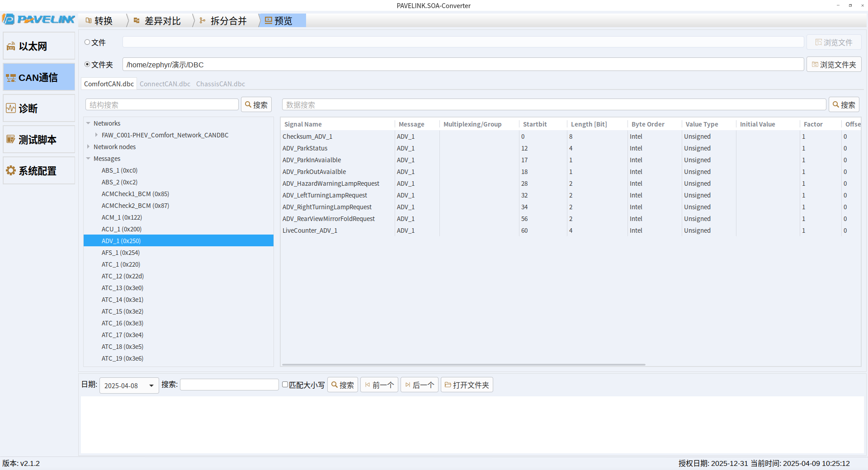
Task: Open the 系统配置 system settings section
Action: pyautogui.click(x=39, y=171)
